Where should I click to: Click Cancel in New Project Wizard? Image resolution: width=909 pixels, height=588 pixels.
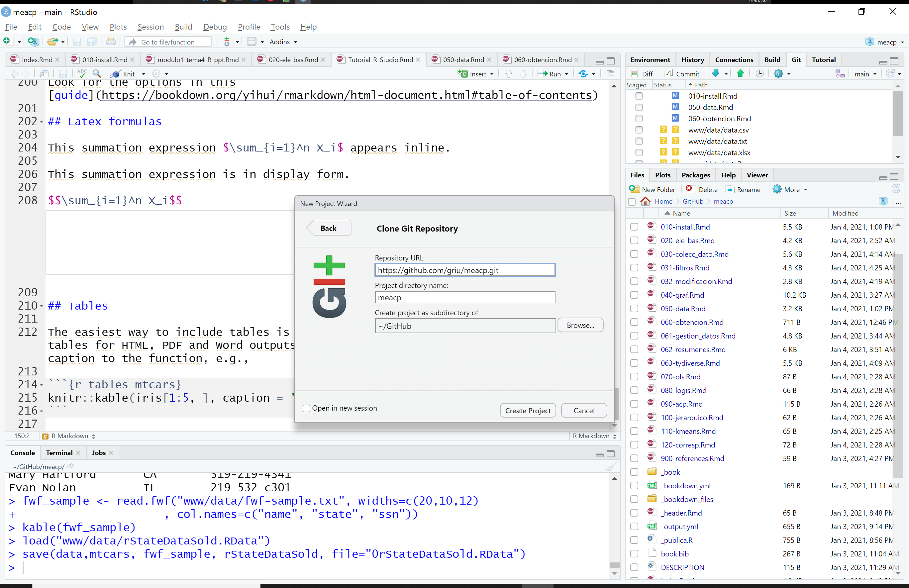[x=584, y=411]
